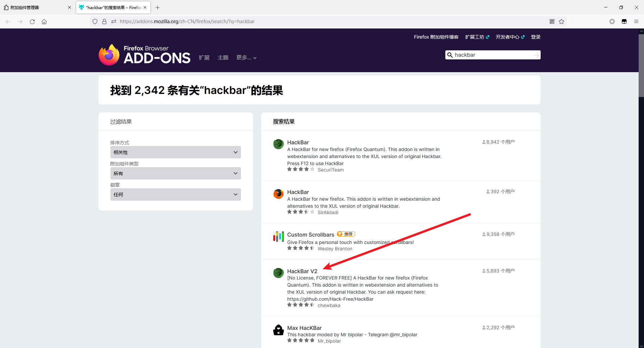Image resolution: width=644 pixels, height=348 pixels.
Task: Reload the current page
Action: pyautogui.click(x=32, y=21)
